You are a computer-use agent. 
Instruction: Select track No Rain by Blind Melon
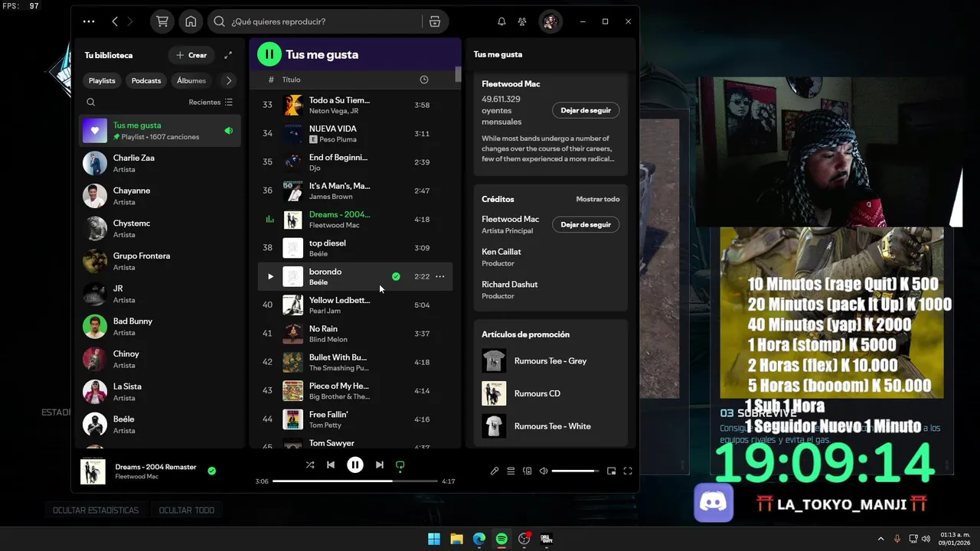pyautogui.click(x=354, y=334)
